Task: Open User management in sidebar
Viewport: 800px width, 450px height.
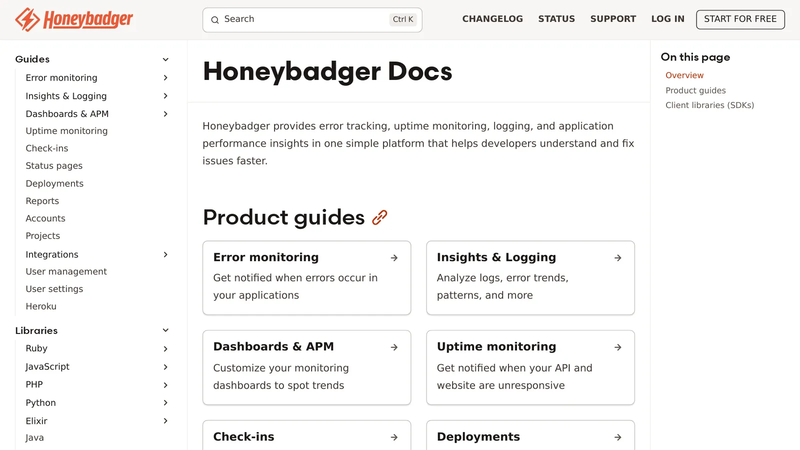Action: point(66,271)
